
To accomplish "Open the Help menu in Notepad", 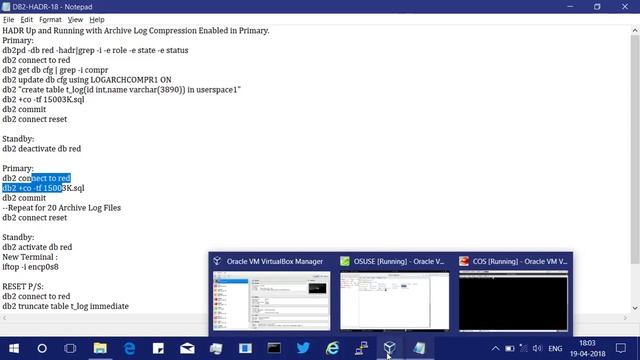I will tap(97, 20).
